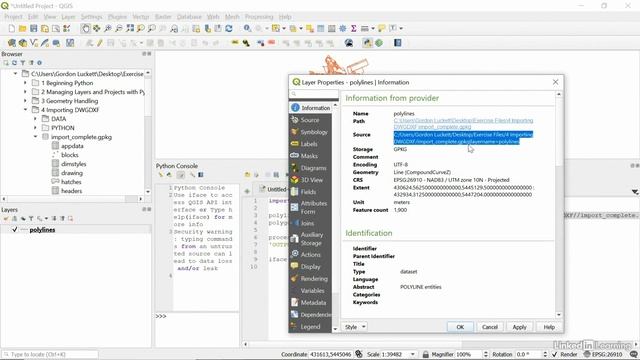This screenshot has height=360, width=640.
Task: Click the Zoom In magnifier tool
Action: click(108, 28)
